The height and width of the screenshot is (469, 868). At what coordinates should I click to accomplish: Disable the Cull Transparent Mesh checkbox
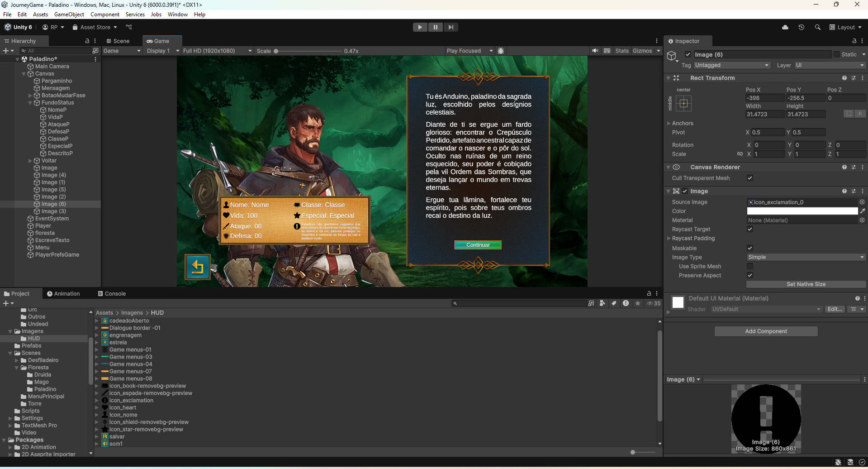[x=750, y=178]
